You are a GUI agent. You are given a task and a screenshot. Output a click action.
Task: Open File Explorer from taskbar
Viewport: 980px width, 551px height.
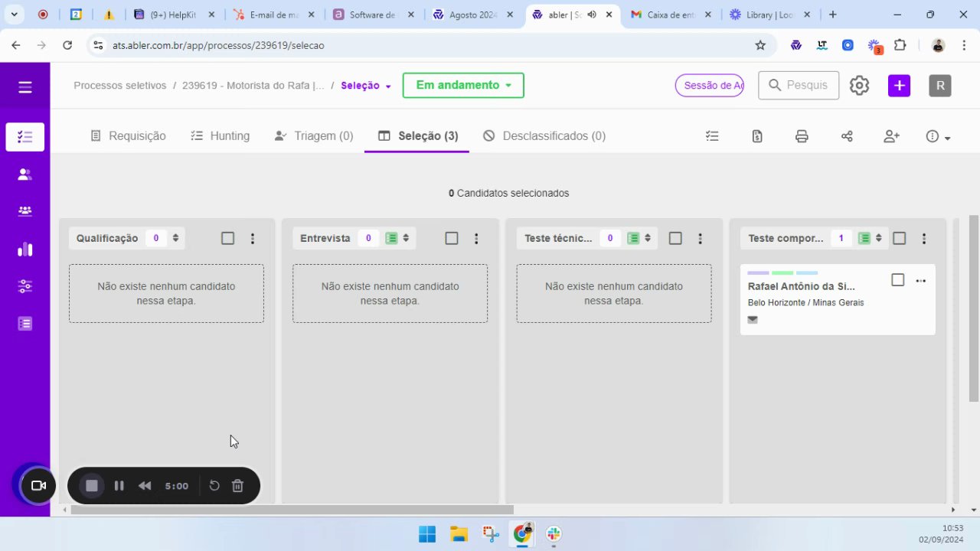click(x=459, y=534)
